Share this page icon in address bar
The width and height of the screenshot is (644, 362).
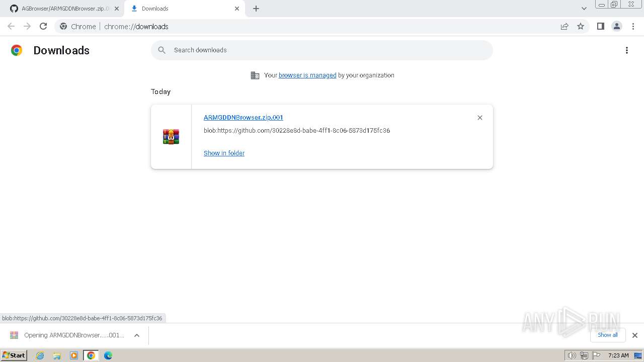tap(565, 26)
